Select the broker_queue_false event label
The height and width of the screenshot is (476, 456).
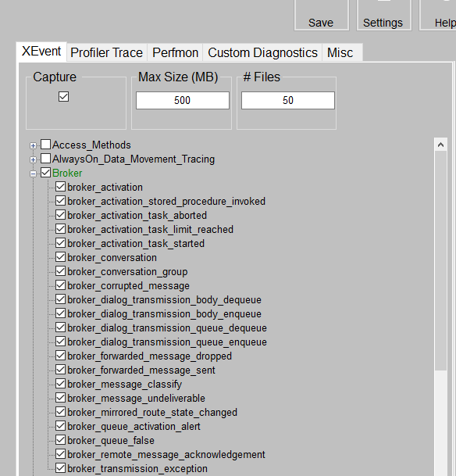click(x=111, y=441)
